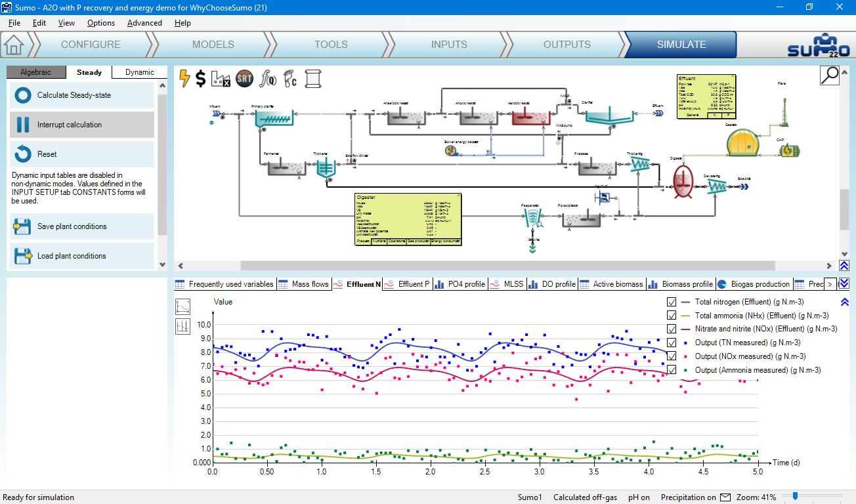Click the Calculate Steady-state circle icon
Image resolution: width=856 pixels, height=504 pixels.
click(23, 95)
